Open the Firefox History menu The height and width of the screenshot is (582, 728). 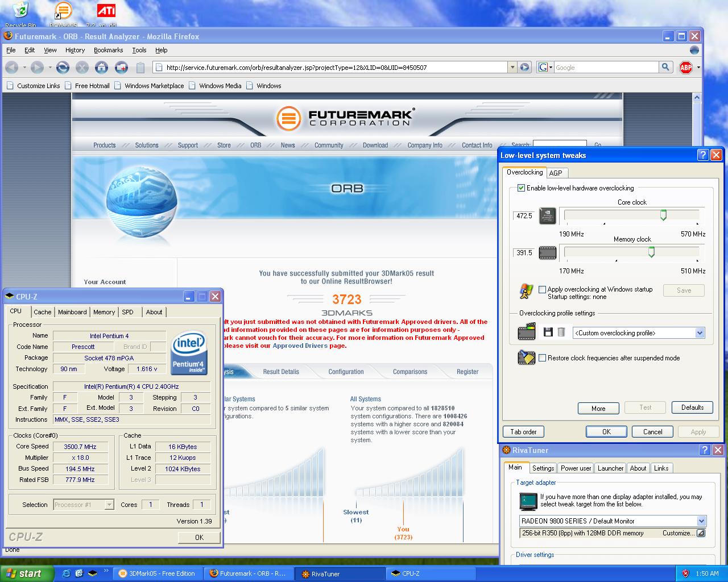75,50
